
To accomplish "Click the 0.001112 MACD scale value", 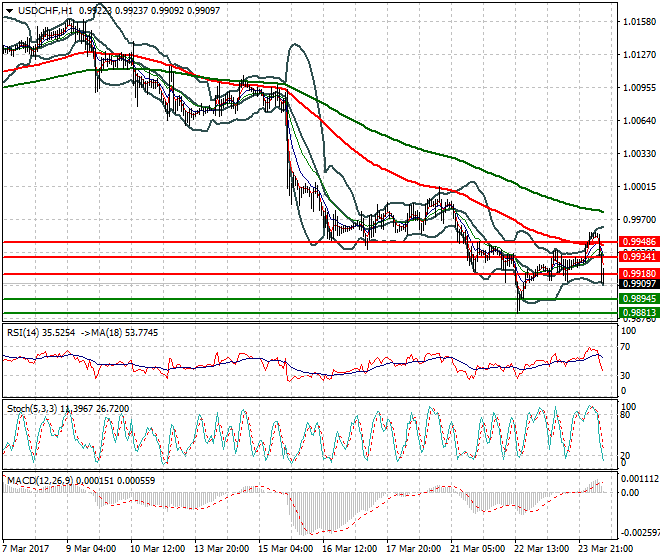I will coord(640,479).
